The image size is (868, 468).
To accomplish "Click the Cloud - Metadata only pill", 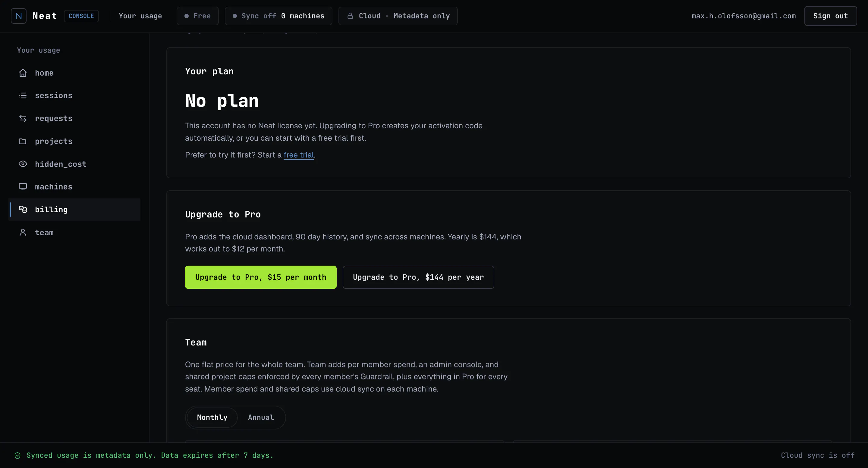I will tap(398, 16).
